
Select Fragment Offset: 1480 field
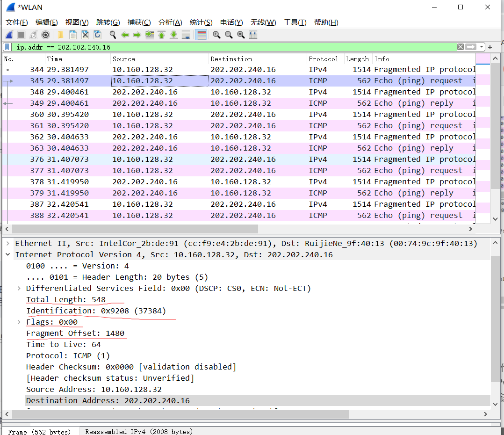75,333
